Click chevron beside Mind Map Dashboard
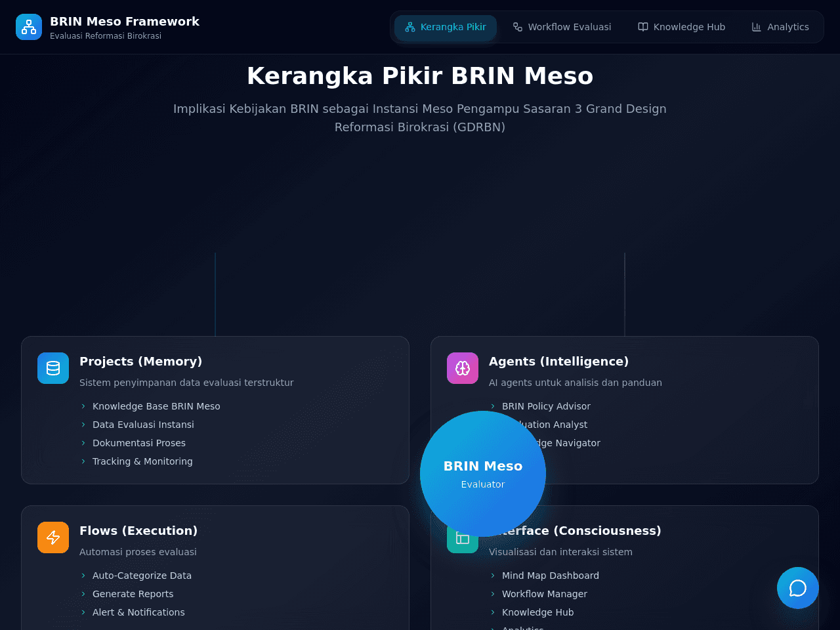The image size is (840, 630). [x=493, y=576]
